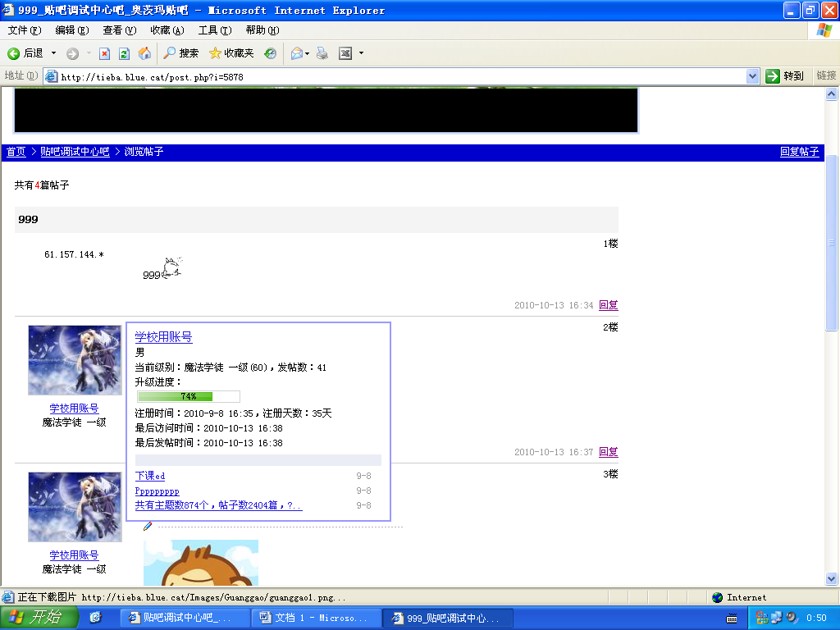Click the quick launch IE icon

point(95,618)
